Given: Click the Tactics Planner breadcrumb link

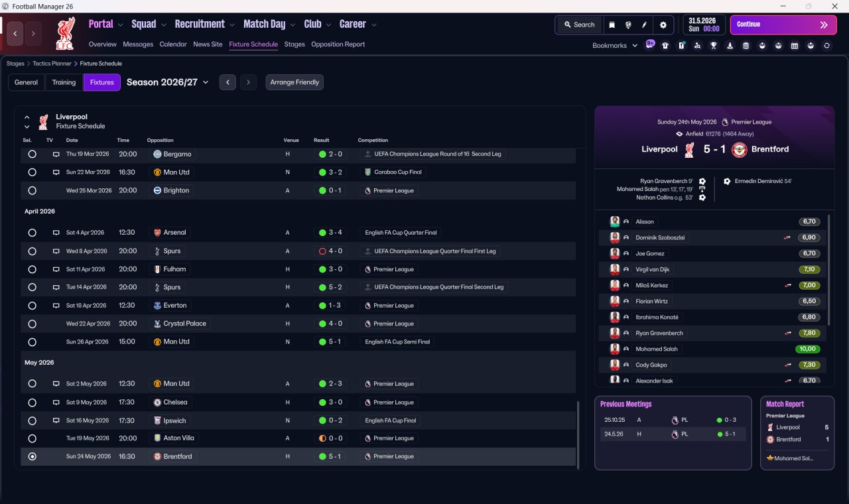Looking at the screenshot, I should click(52, 64).
